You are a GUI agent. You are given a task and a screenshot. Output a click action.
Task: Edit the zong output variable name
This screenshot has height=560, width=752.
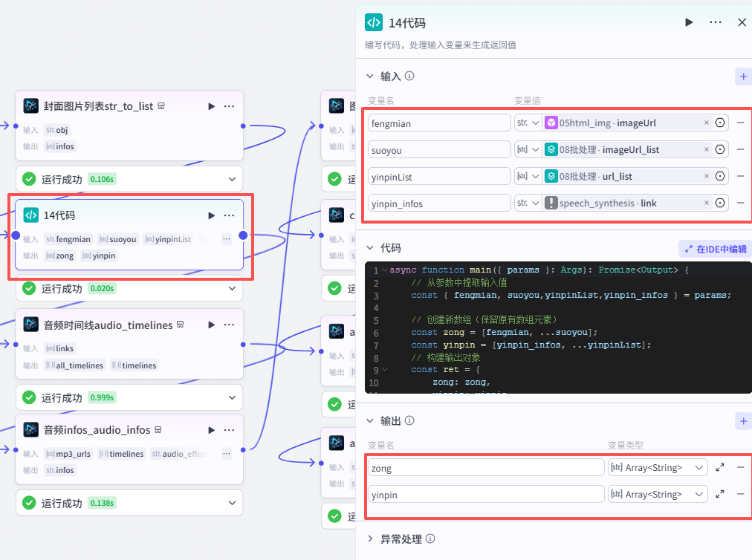486,468
